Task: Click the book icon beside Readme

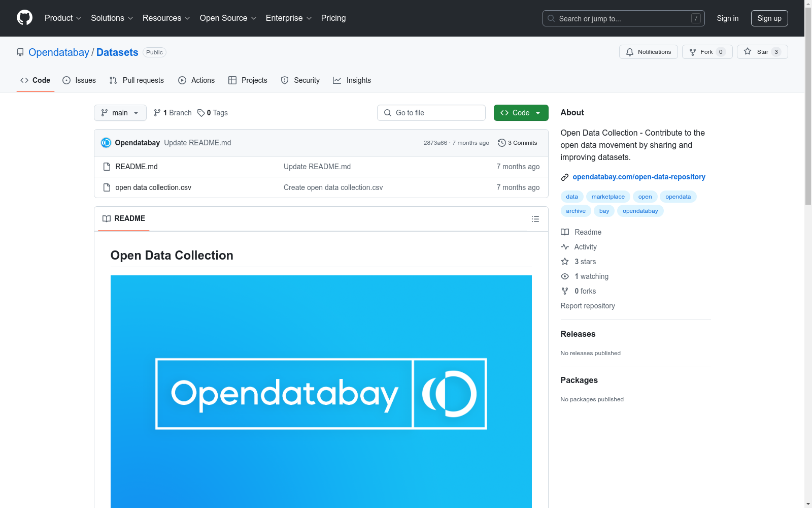Action: click(x=565, y=232)
